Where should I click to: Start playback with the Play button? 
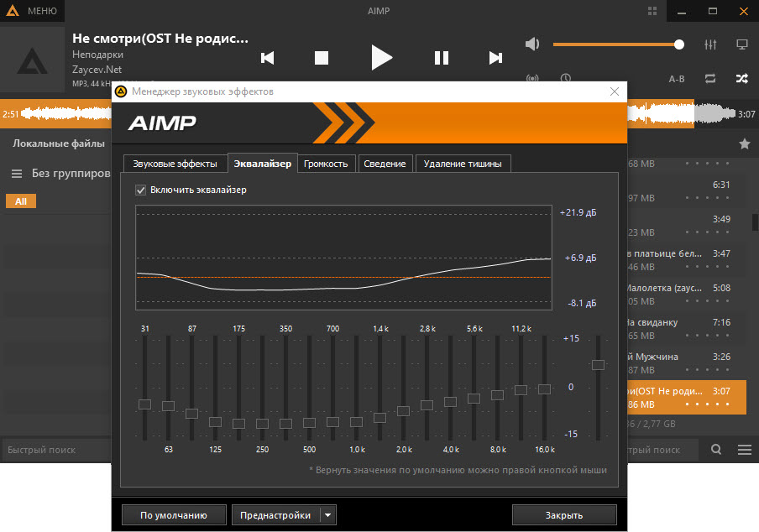381,58
